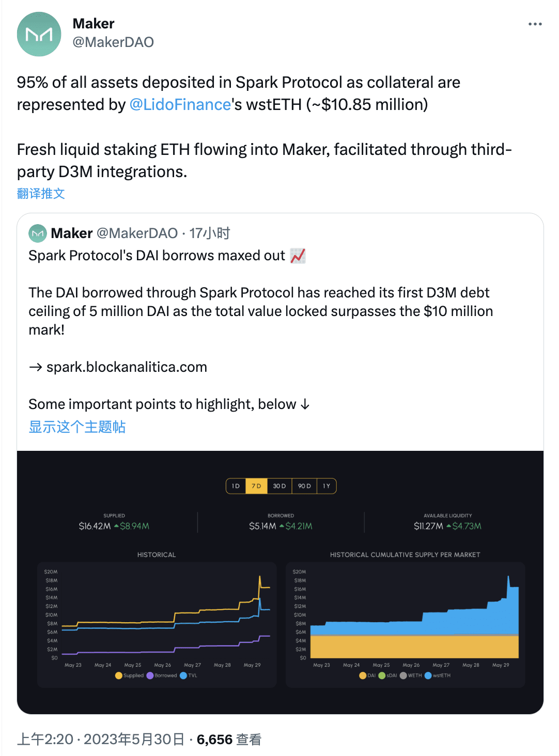
Task: Click the Maker logo in quoted tweet
Action: [37, 233]
